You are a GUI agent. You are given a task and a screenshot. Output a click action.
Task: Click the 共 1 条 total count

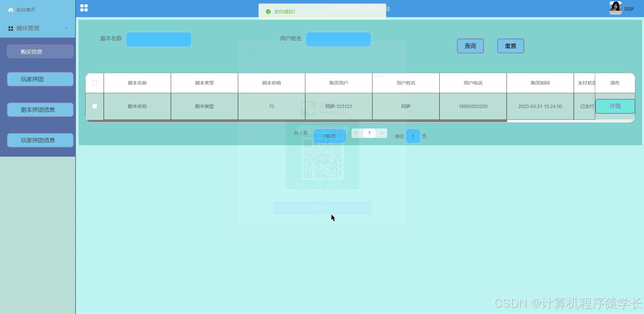click(301, 133)
